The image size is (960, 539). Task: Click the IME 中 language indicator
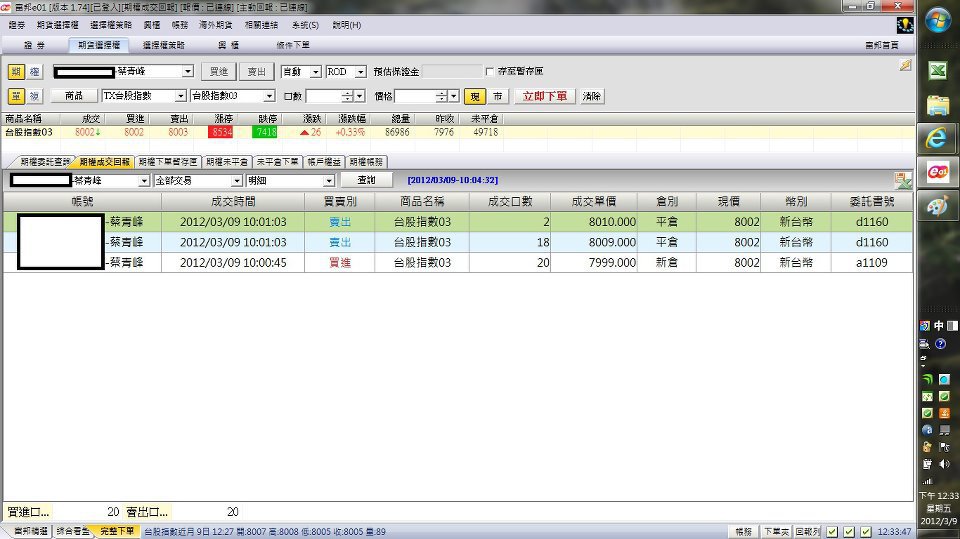[939, 326]
